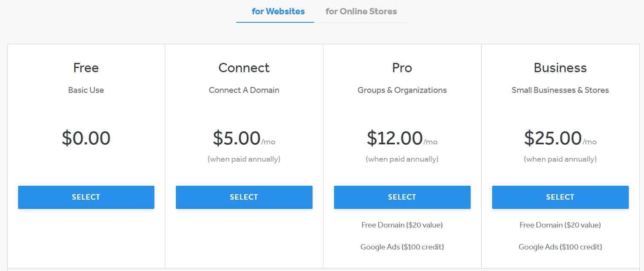Click the $5.00/mo price

point(243,138)
